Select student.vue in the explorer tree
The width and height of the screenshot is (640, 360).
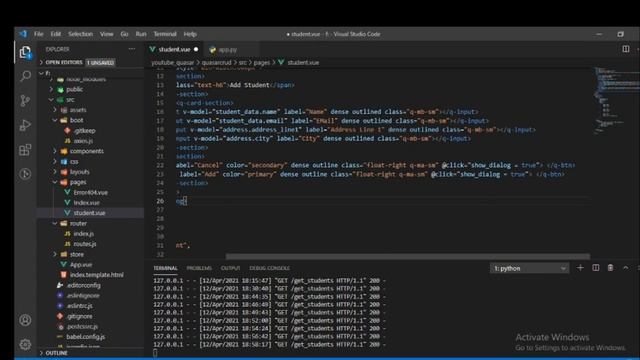(89, 213)
